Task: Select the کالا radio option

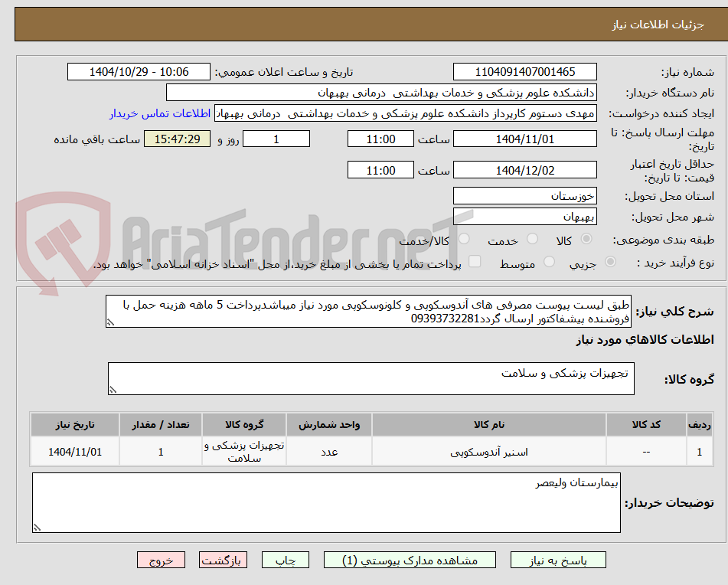Action: coord(586,239)
